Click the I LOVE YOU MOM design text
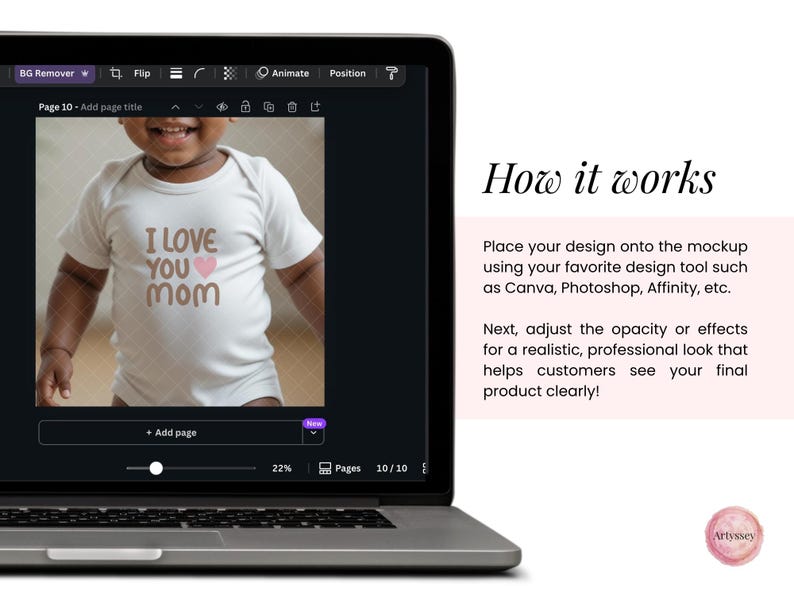The height and width of the screenshot is (596, 794). [x=182, y=267]
